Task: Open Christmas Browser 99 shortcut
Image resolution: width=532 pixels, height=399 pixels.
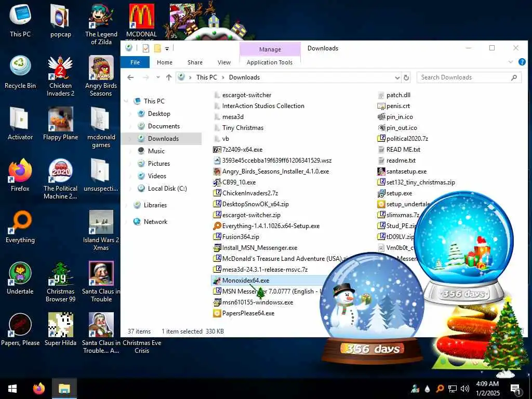Action: 60,282
